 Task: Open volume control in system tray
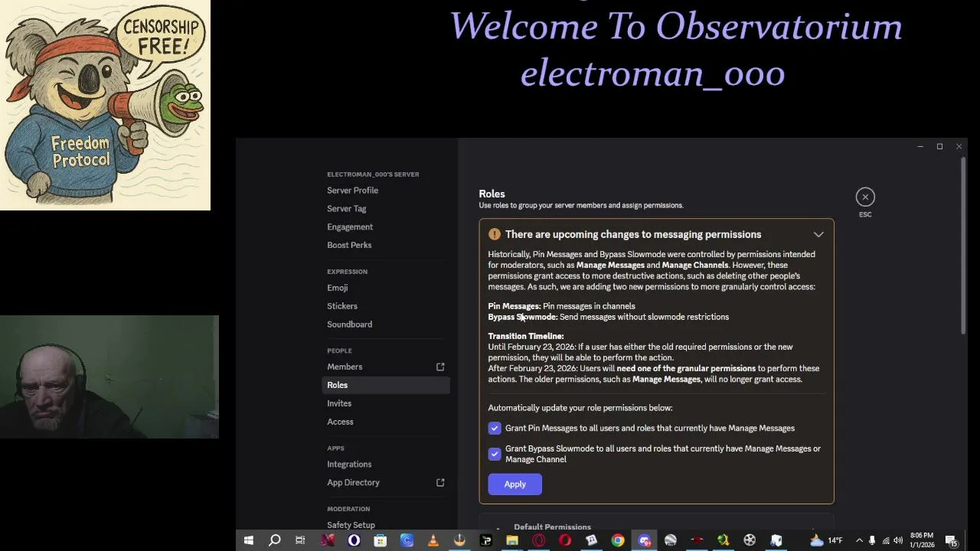pyautogui.click(x=898, y=541)
